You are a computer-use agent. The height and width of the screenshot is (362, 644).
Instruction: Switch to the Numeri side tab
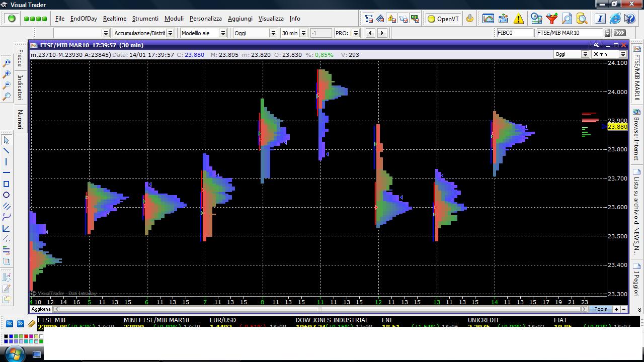(x=20, y=119)
